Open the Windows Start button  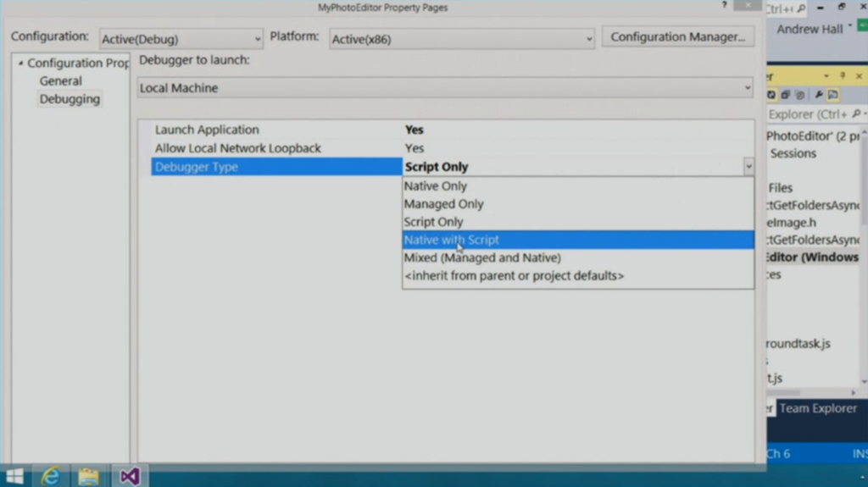(15, 476)
